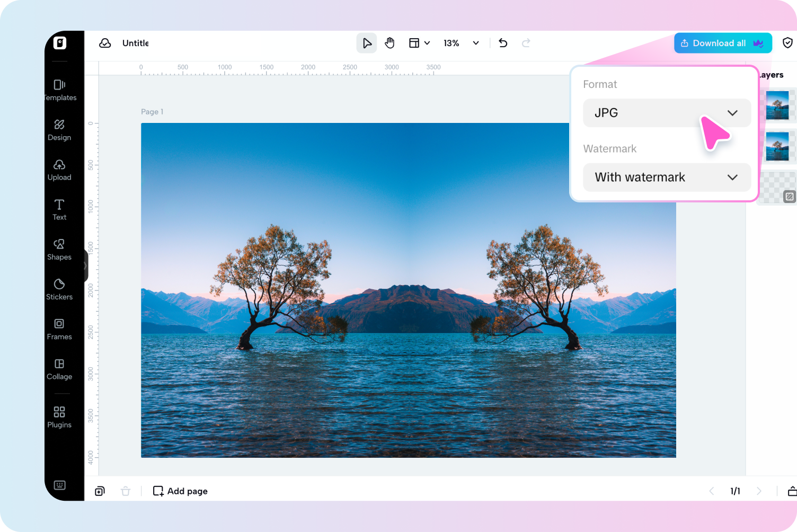Click the CapCut logo icon
The height and width of the screenshot is (532, 797).
click(x=60, y=43)
